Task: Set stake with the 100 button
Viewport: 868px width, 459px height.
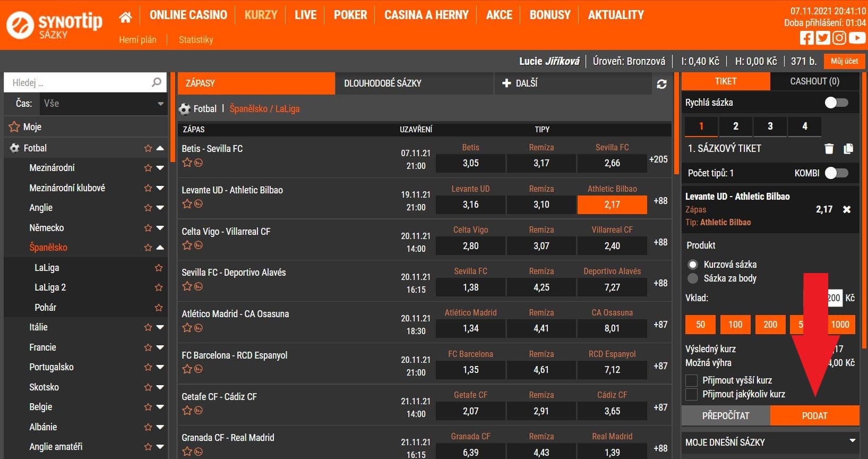Action: (x=735, y=325)
